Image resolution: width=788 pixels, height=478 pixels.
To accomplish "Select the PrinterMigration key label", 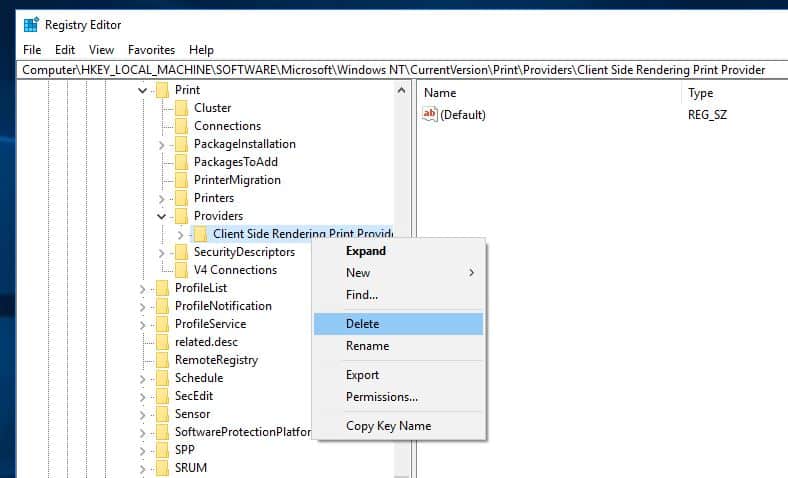I will (x=237, y=180).
